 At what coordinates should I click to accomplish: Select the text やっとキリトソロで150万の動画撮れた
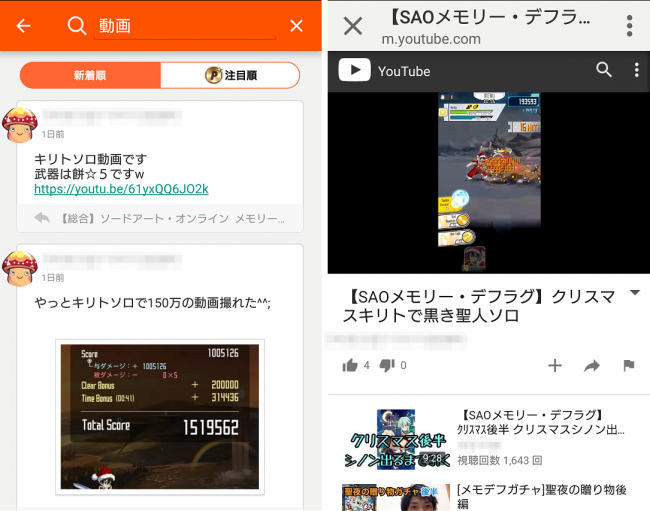pos(153,303)
